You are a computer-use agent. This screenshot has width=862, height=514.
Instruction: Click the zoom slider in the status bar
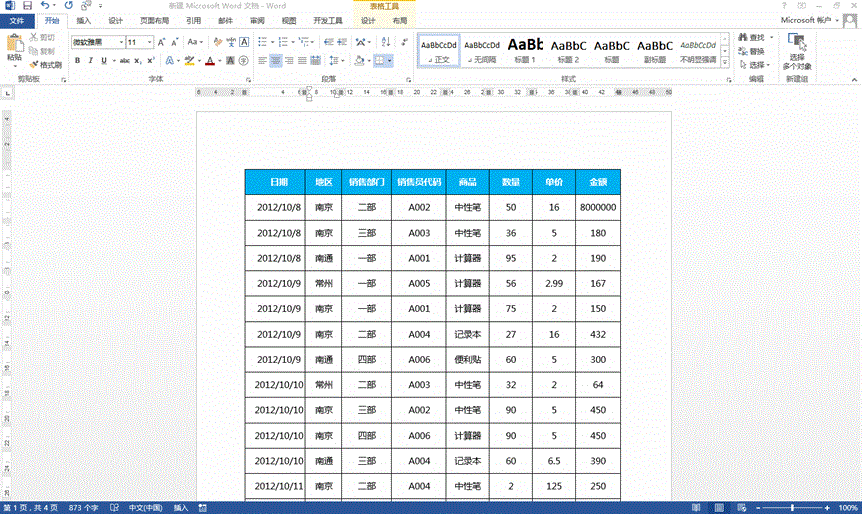[x=792, y=507]
